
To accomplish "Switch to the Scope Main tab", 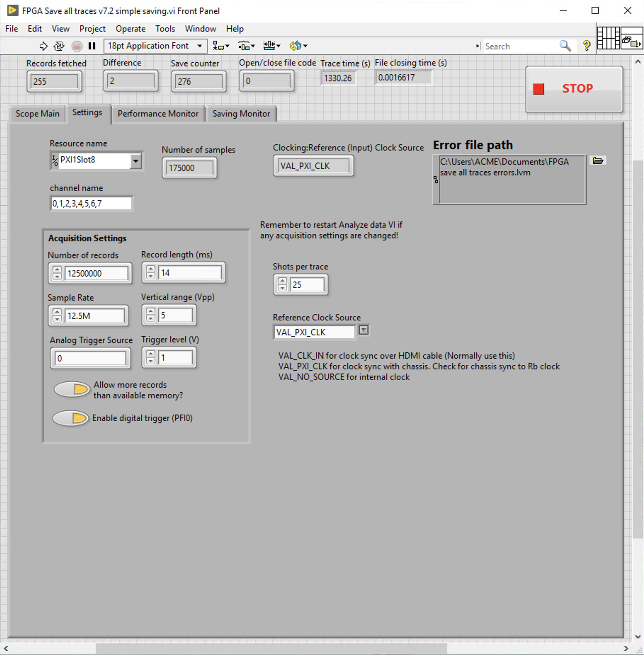I will pos(38,114).
